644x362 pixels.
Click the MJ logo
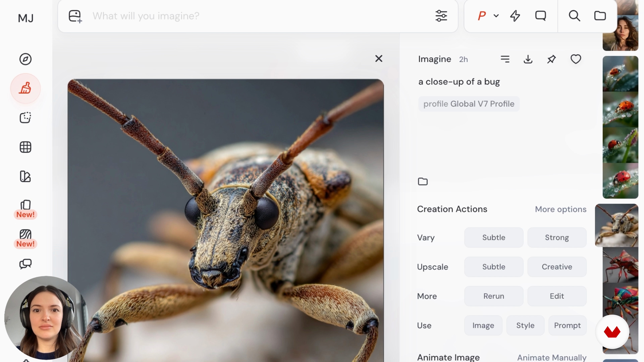(26, 18)
